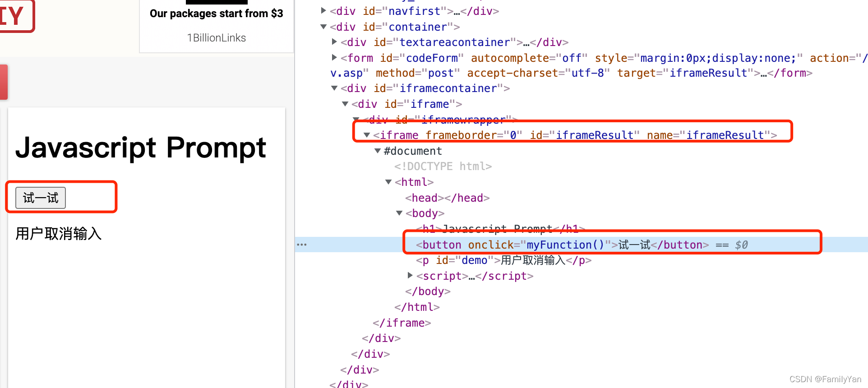The image size is (868, 388).
Task: Open the ellipsis actions beside selected button row
Action: 302,245
